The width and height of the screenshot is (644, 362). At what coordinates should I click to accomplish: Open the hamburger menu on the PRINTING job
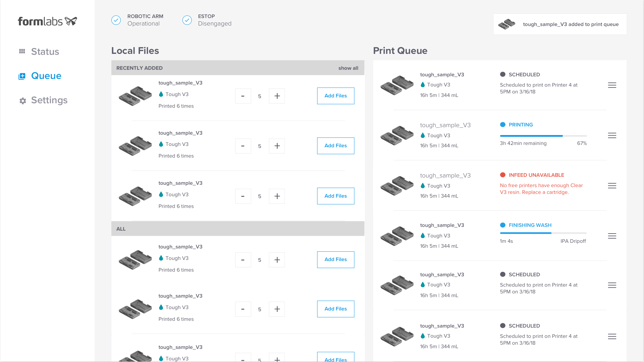(x=612, y=136)
